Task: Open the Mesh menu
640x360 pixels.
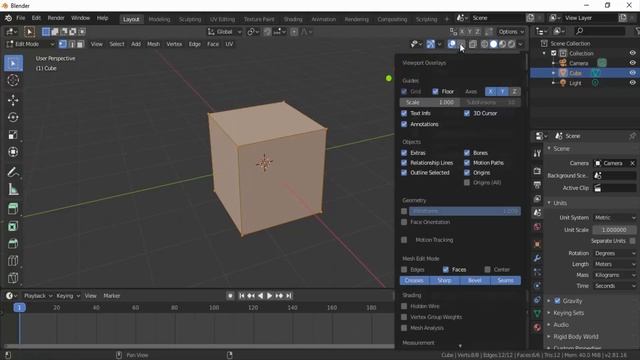Action: pyautogui.click(x=153, y=44)
